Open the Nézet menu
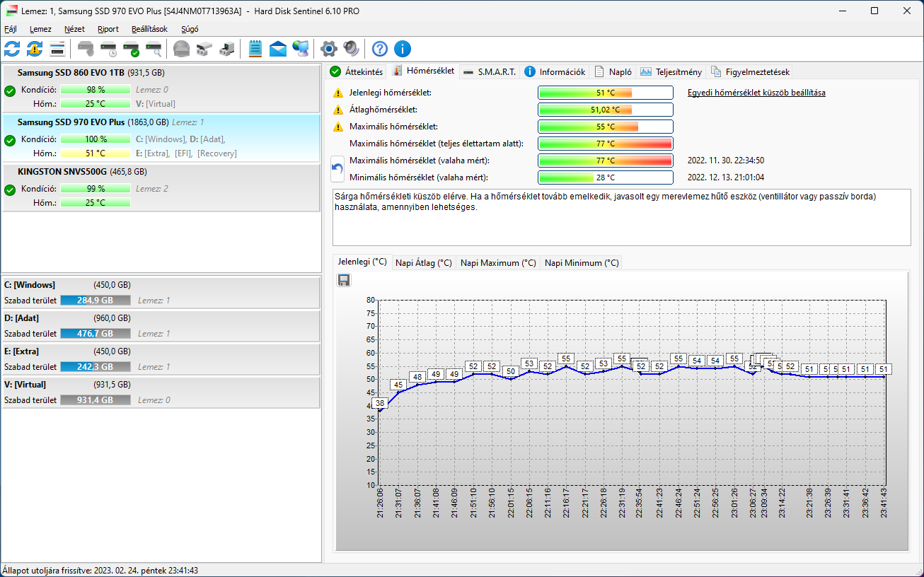The width and height of the screenshot is (924, 577). (x=74, y=30)
